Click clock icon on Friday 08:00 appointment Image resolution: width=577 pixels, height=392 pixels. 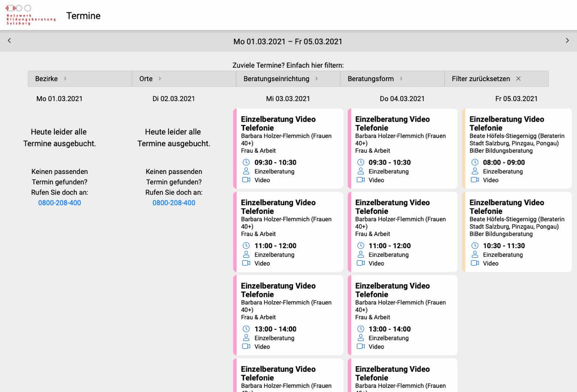[x=475, y=162]
